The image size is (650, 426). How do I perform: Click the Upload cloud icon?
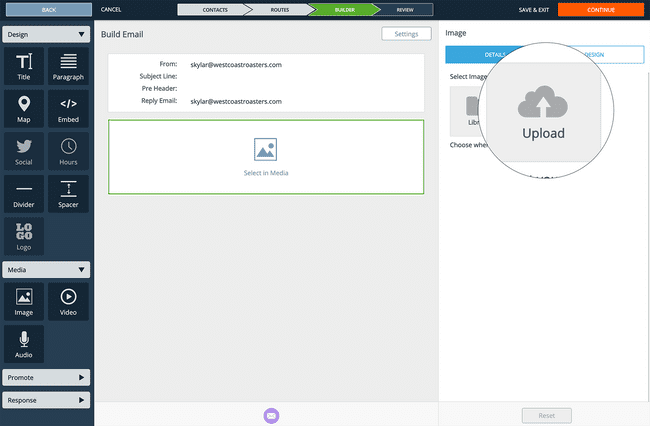543,102
